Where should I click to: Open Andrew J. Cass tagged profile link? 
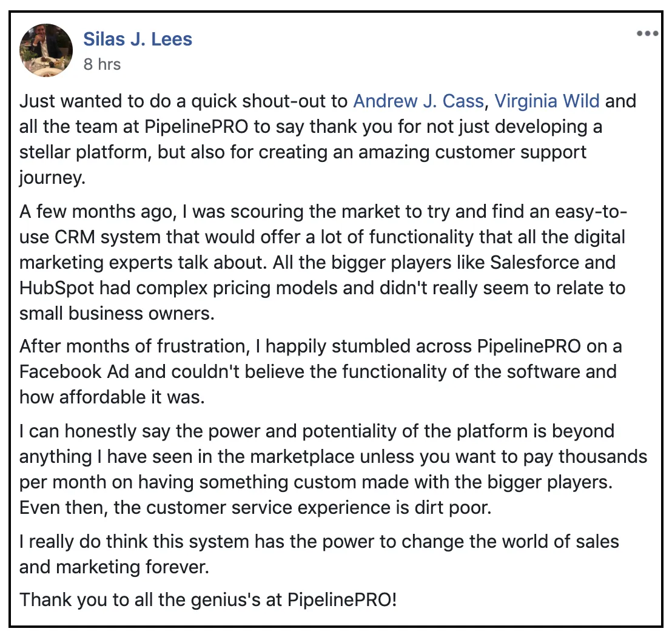pyautogui.click(x=418, y=101)
